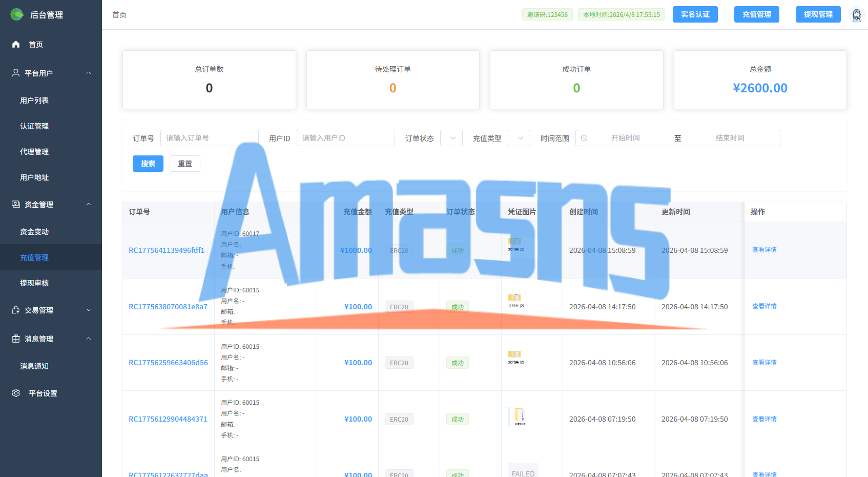Click the 结束时间 date field

(730, 138)
